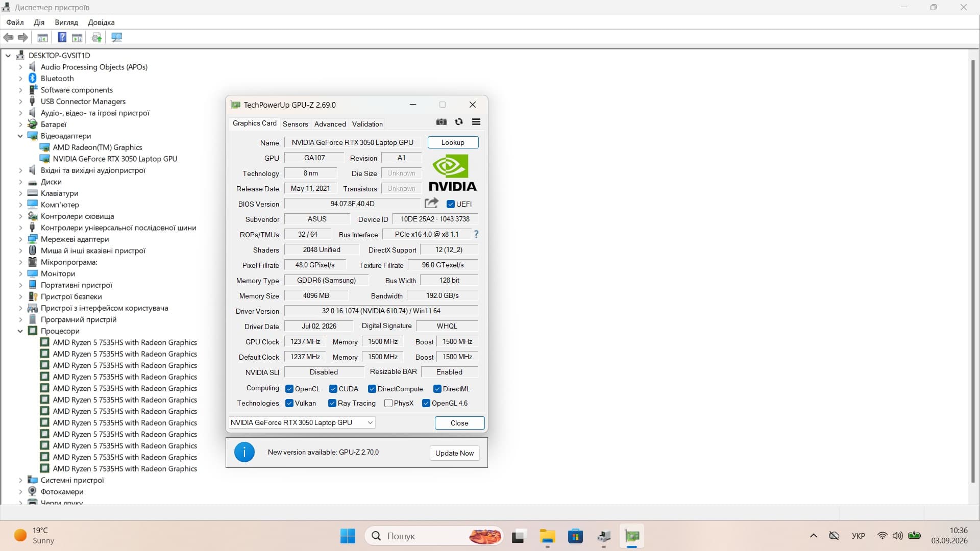Open the Вигляд menu

(66, 22)
